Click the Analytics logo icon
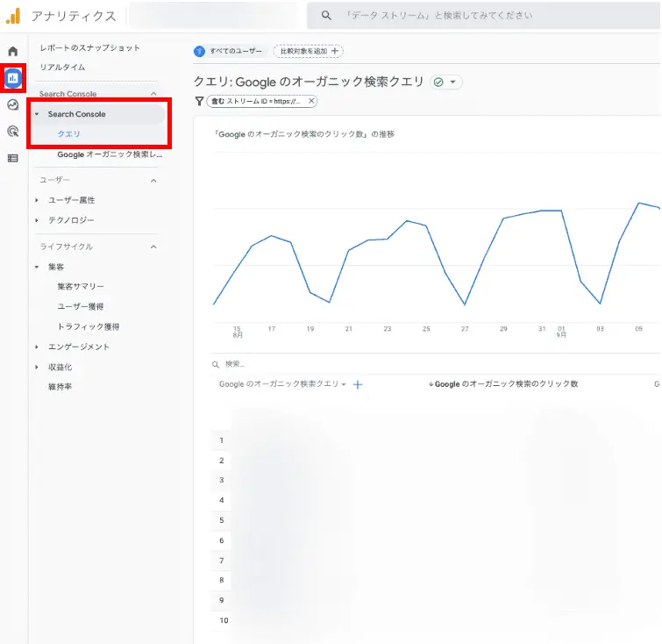The image size is (662, 644). tap(13, 16)
